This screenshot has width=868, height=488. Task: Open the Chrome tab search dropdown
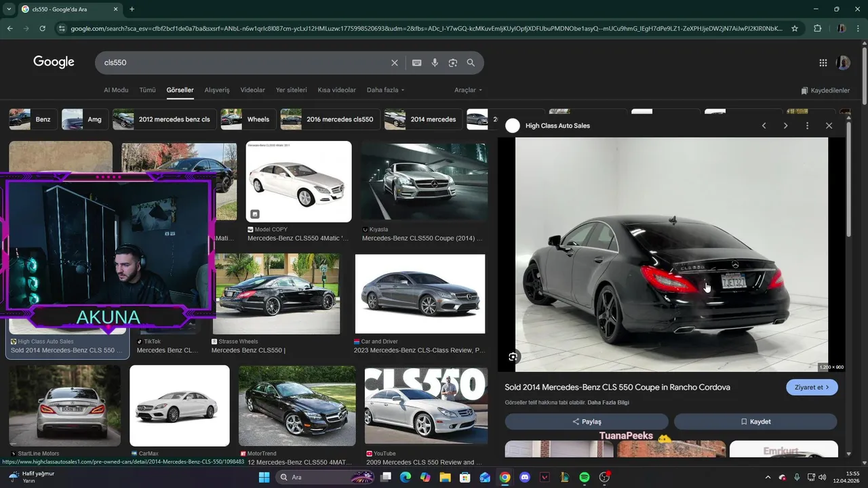pos(9,9)
